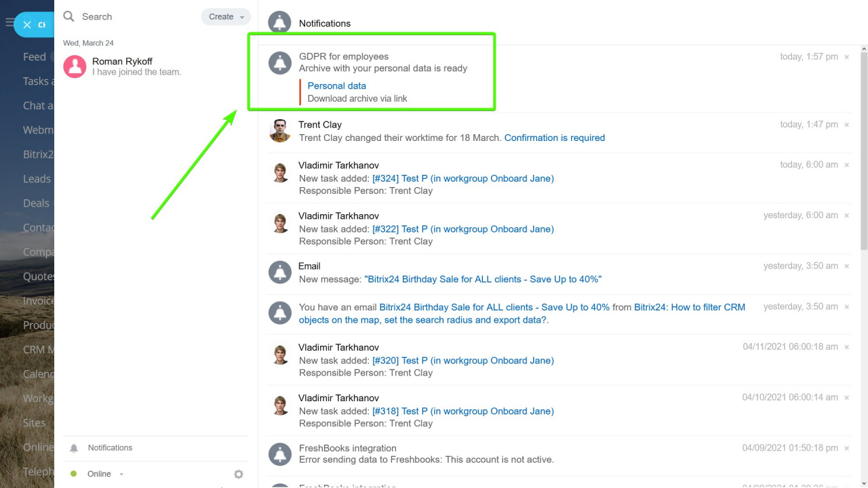Viewport: 868px width, 488px height.
Task: Click the bell icon beside Notifications footer
Action: 74,448
